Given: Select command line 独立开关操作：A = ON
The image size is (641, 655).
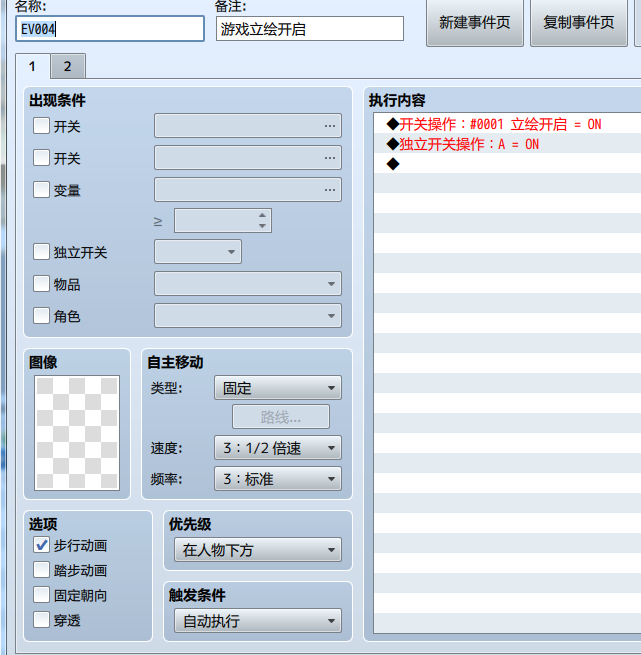Looking at the screenshot, I should (507, 144).
